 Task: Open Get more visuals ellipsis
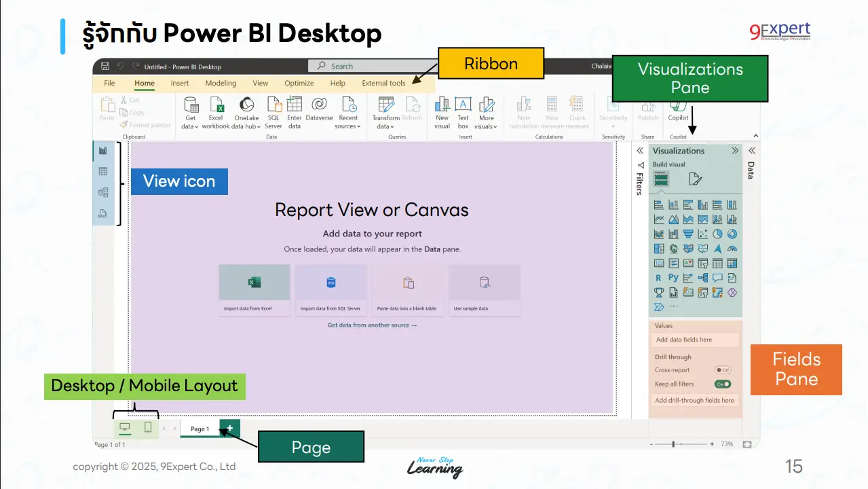click(673, 306)
